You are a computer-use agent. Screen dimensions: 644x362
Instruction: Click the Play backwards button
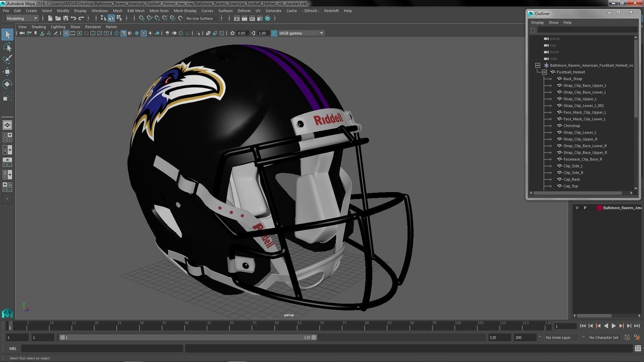click(x=606, y=326)
